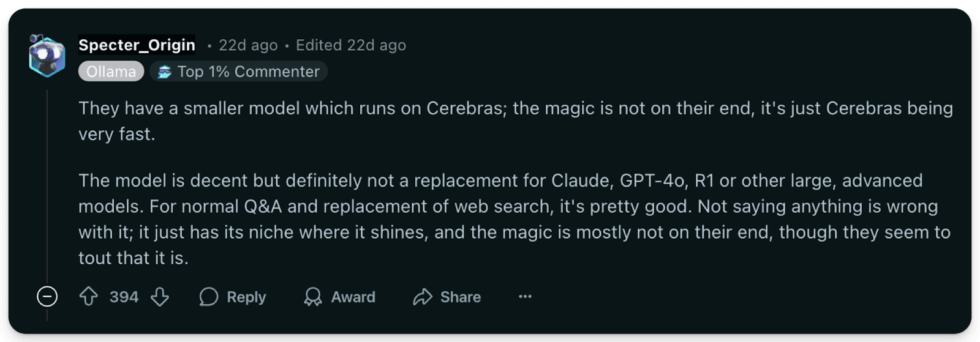
Task: Open the Specter_Origin user profile link
Action: pyautogui.click(x=137, y=45)
